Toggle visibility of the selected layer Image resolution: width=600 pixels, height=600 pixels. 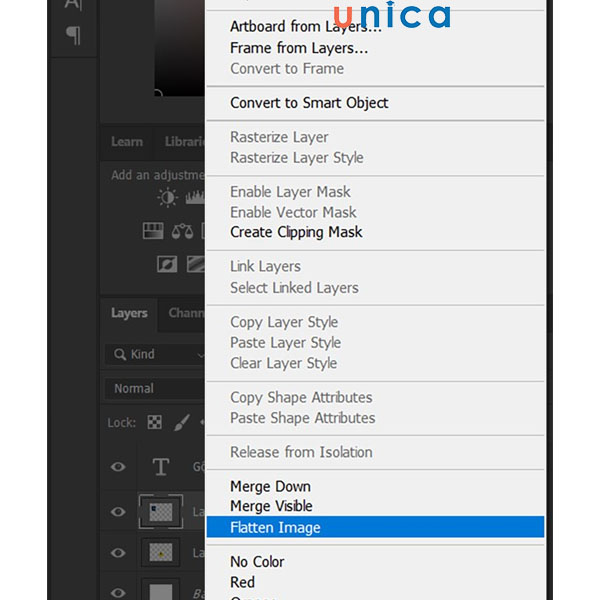(118, 512)
